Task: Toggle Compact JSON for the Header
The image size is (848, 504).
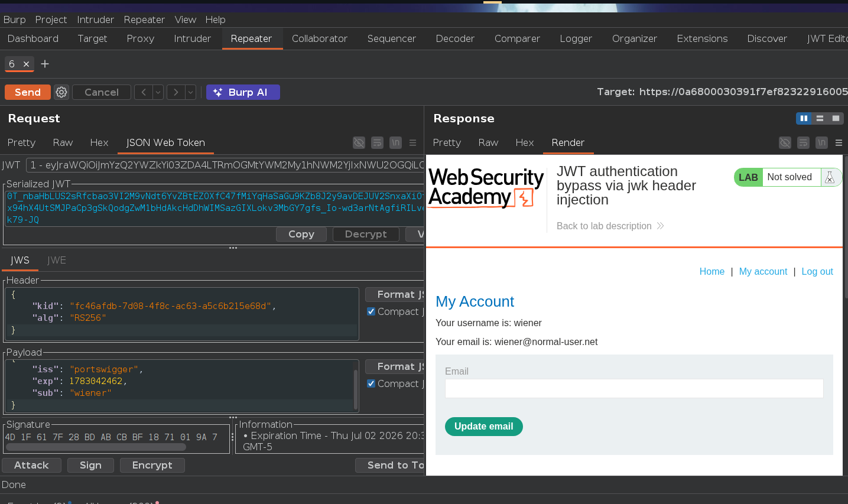Action: (x=371, y=311)
